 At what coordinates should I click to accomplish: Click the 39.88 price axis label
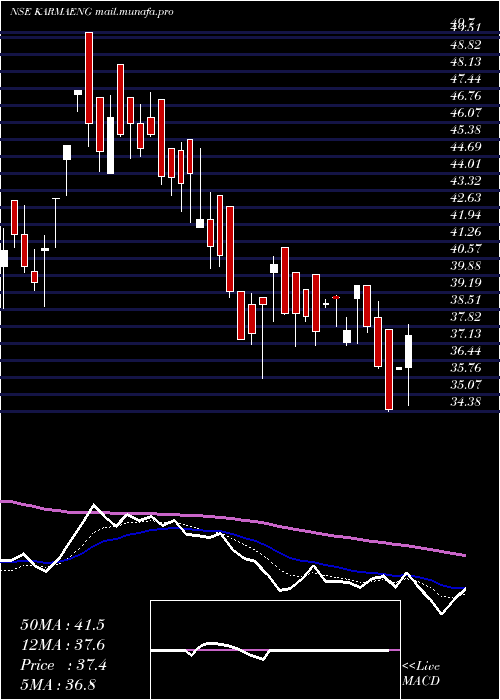coord(466,266)
